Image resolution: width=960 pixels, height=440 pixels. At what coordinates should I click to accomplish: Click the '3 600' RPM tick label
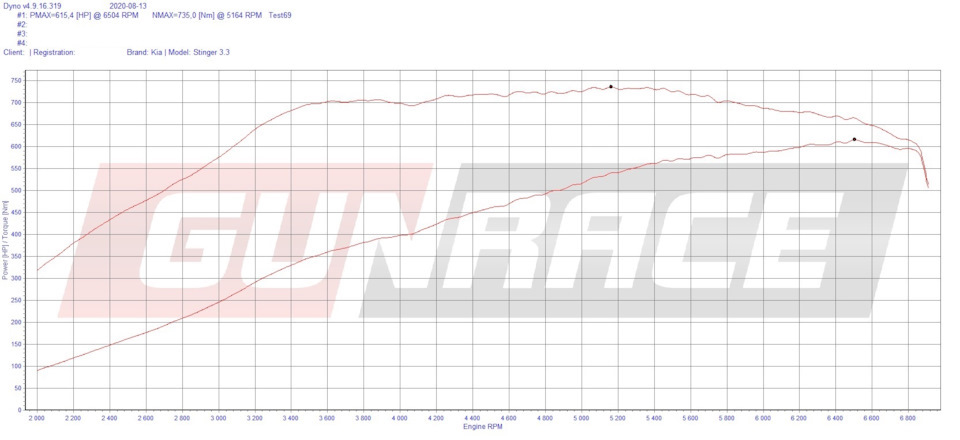327,417
